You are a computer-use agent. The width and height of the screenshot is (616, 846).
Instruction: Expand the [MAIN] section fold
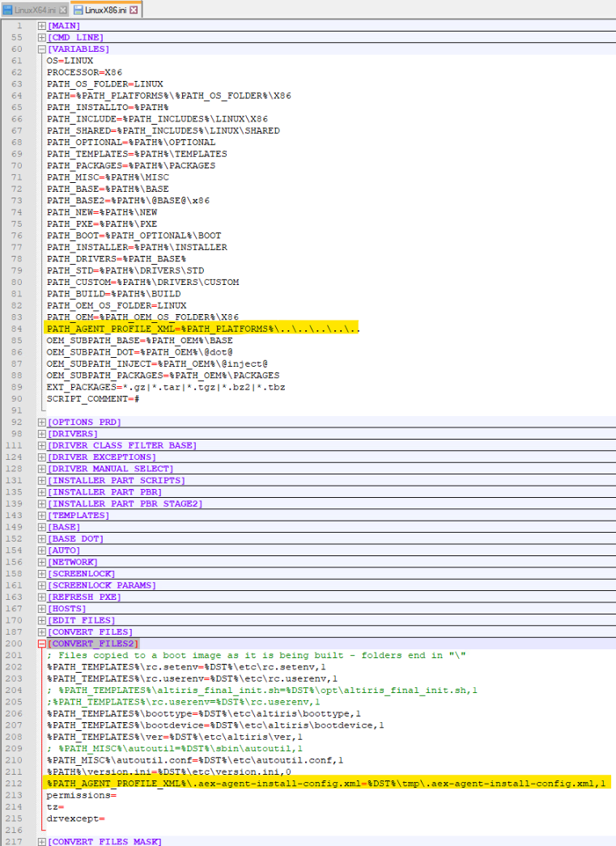[41, 26]
